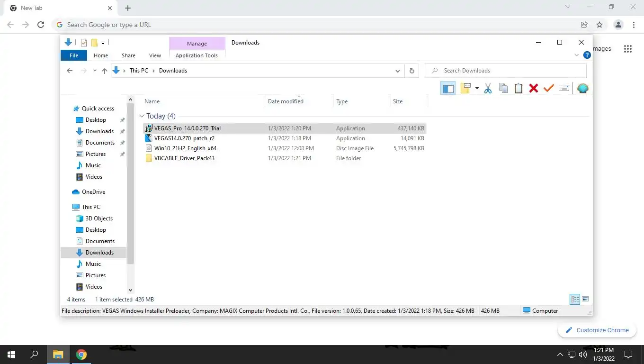Open Google apps grid icon
Screen dimensions: 644x364
[x=628, y=49]
